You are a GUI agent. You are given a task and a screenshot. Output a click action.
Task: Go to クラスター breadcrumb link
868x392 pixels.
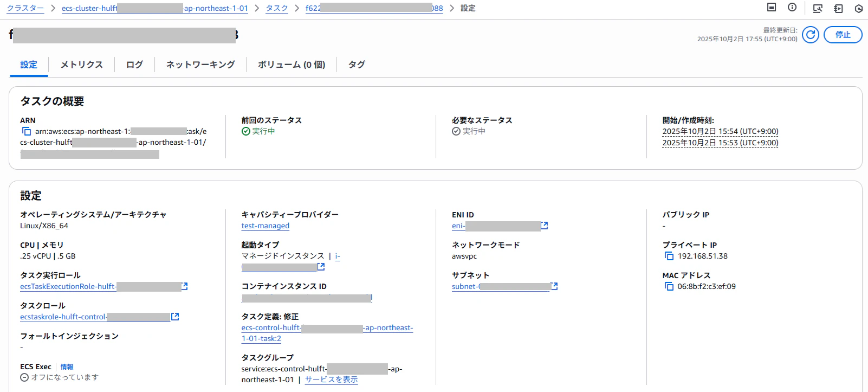pyautogui.click(x=25, y=8)
